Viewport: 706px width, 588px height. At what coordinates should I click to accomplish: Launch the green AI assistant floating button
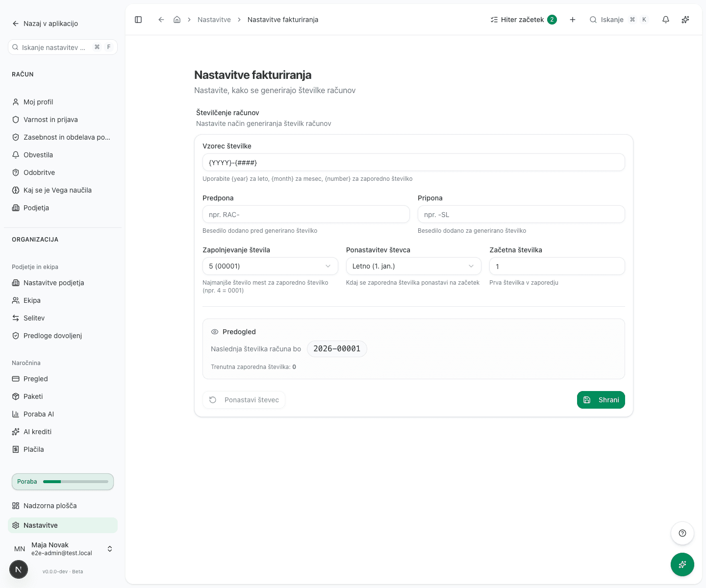point(682,564)
